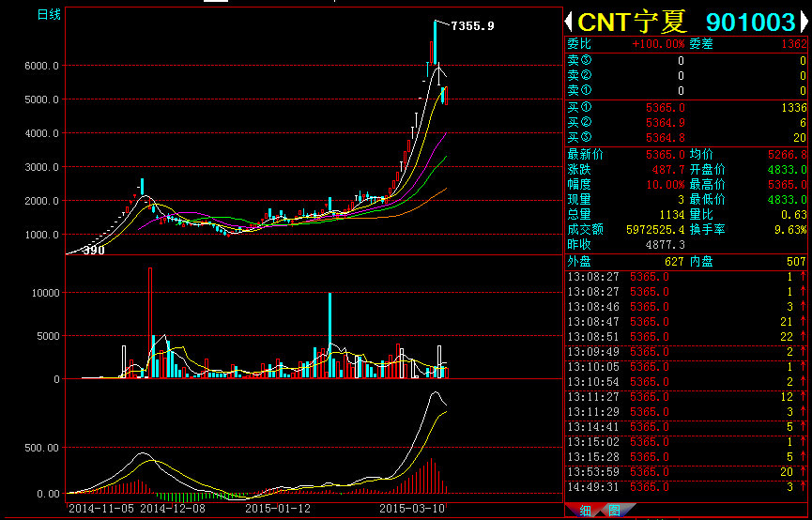Click the 2015-03-10 date axis label
The height and width of the screenshot is (520, 812).
point(412,509)
